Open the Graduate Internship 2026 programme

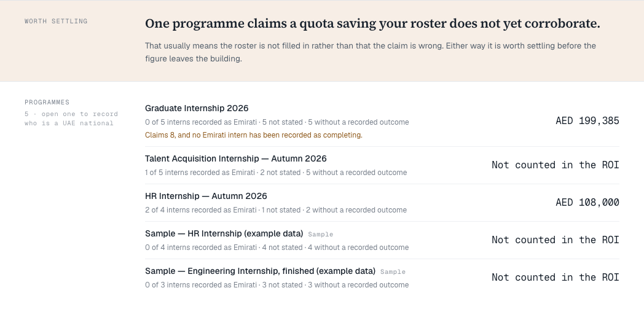tap(382, 121)
